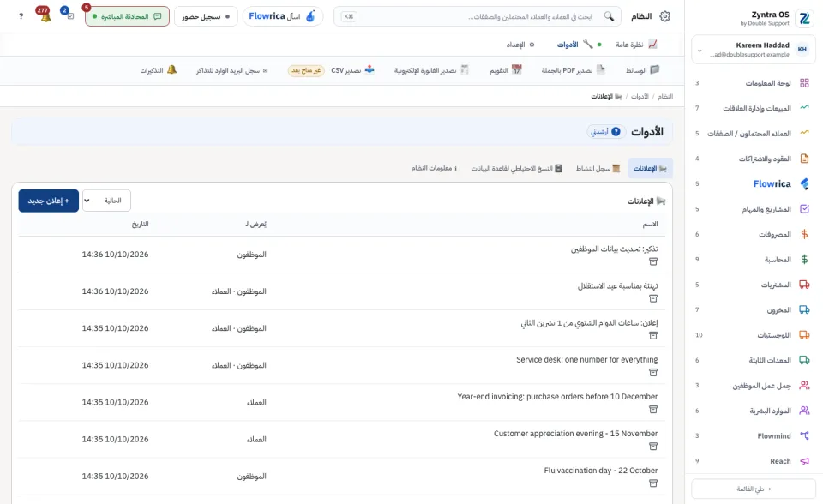The width and height of the screenshot is (823, 504).
Task: Open the الحالية filter dropdown
Action: [106, 201]
